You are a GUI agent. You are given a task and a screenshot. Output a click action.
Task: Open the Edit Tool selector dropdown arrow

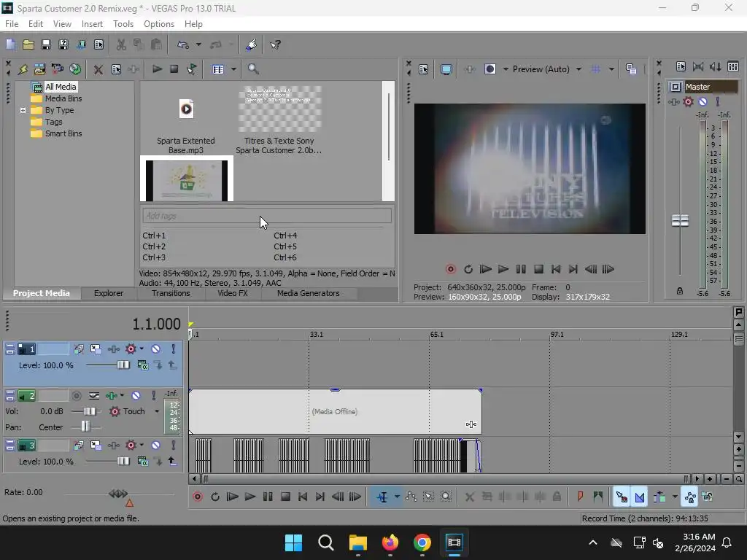[x=397, y=497]
